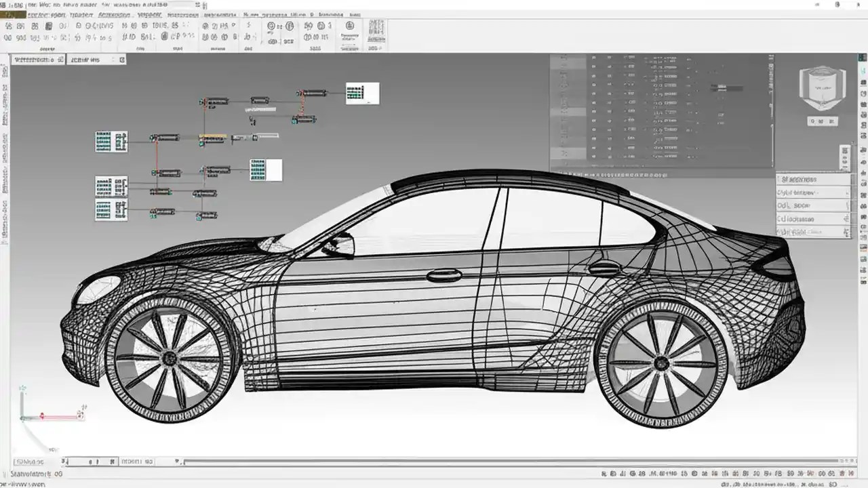Screen dimensions: 868x488
Task: Click the button at the far right of the viewport tab bar
Action: point(121,59)
